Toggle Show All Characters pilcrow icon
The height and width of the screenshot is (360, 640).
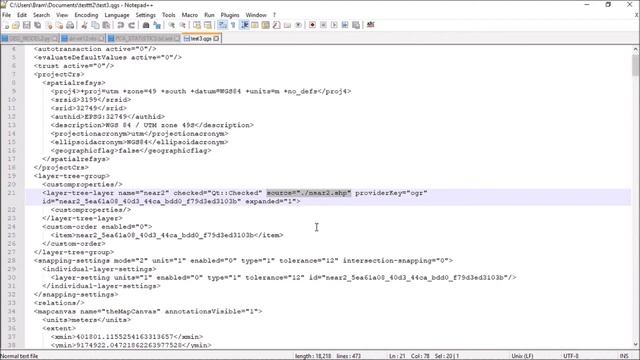coord(233,25)
